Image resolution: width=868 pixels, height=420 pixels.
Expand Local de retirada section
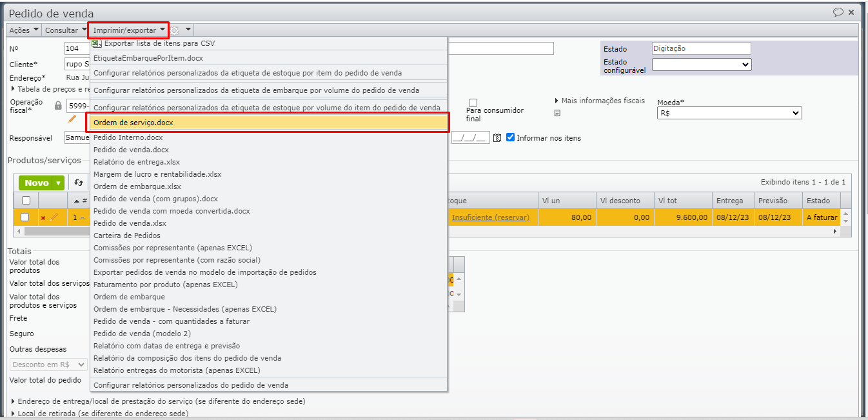[x=100, y=414]
